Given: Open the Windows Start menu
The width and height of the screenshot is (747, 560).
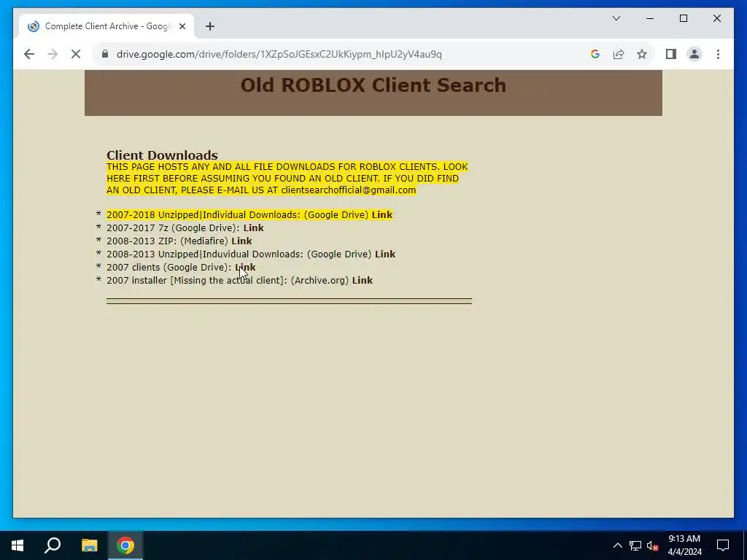Looking at the screenshot, I should click(18, 545).
